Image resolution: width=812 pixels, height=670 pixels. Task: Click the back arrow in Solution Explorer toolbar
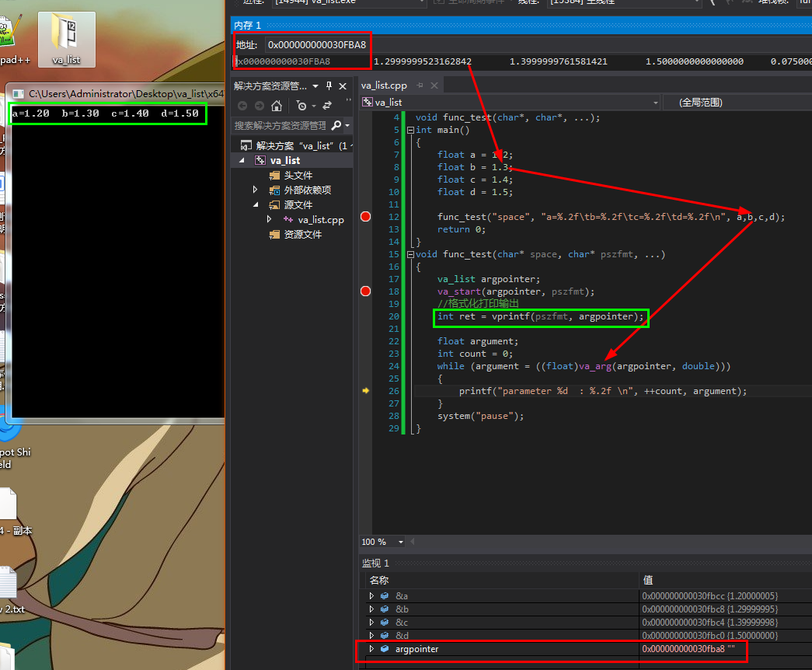(x=242, y=106)
